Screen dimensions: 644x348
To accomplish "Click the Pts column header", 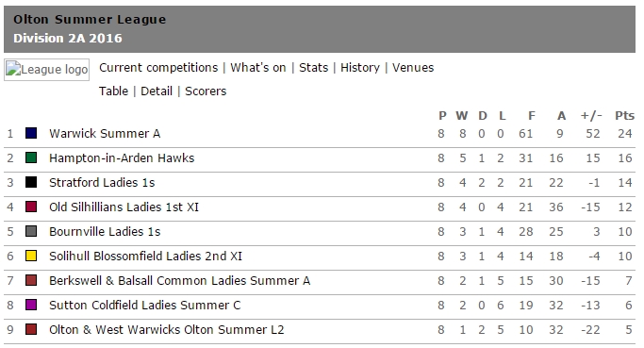I will [625, 115].
